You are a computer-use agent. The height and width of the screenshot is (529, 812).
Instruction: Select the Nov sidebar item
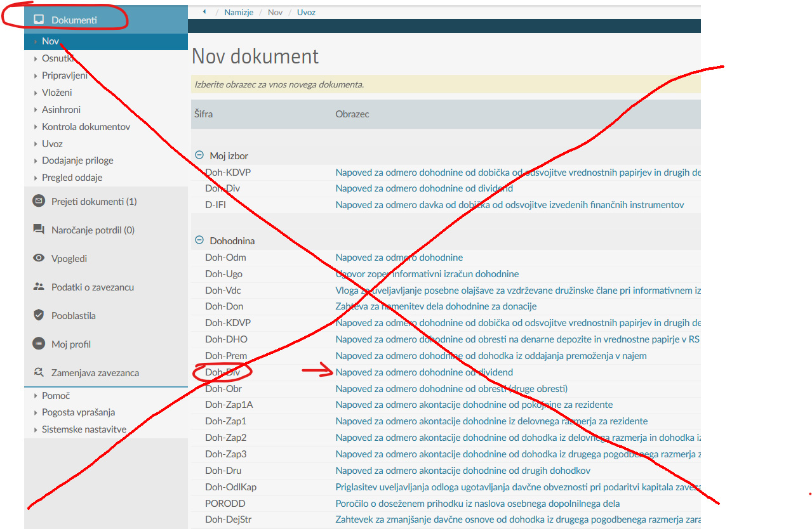[x=106, y=41]
